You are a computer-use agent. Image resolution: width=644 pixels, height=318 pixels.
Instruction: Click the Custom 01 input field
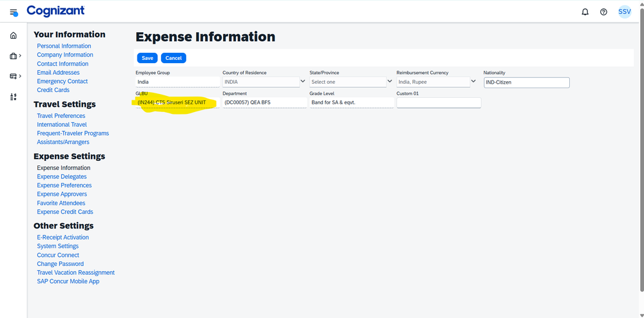438,102
